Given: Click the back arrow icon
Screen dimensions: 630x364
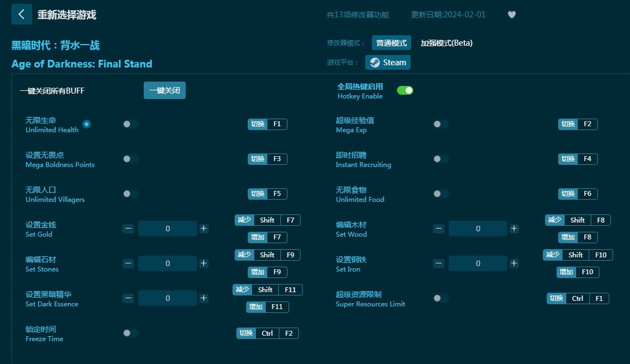Looking at the screenshot, I should click(x=22, y=15).
